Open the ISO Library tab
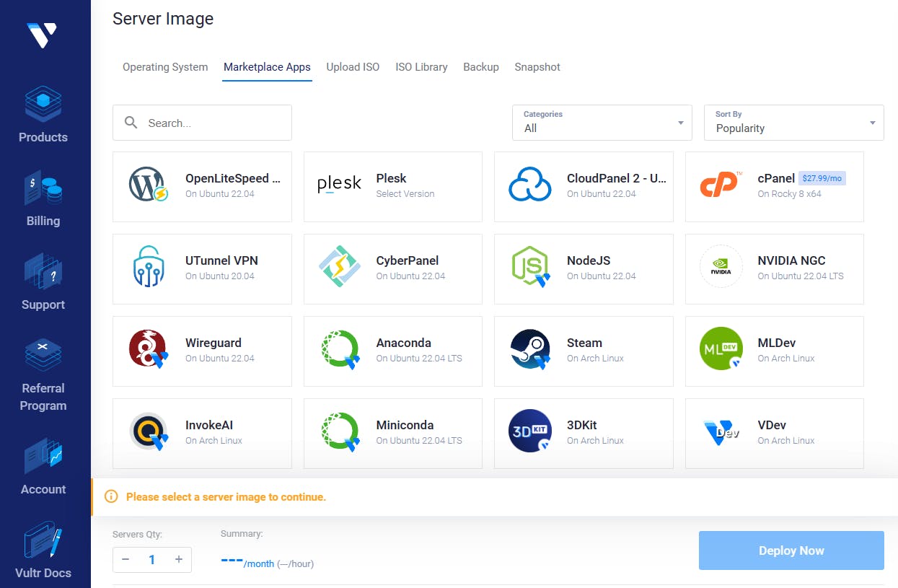This screenshot has height=588, width=898. [x=421, y=67]
